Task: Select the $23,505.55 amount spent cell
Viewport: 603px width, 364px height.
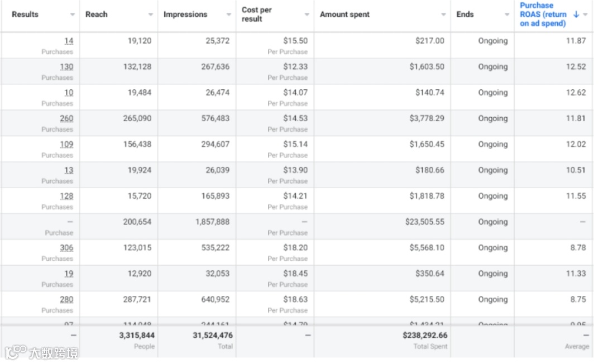Action: point(425,222)
